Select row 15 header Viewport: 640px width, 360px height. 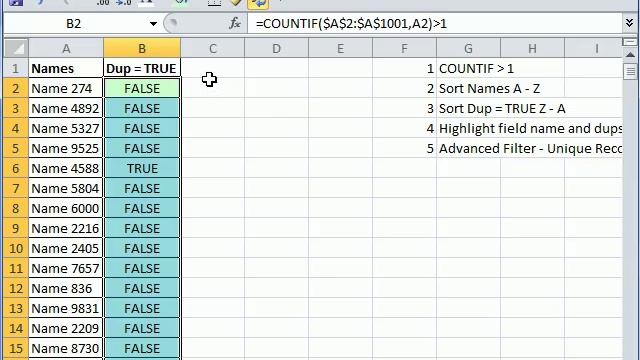pyautogui.click(x=16, y=348)
